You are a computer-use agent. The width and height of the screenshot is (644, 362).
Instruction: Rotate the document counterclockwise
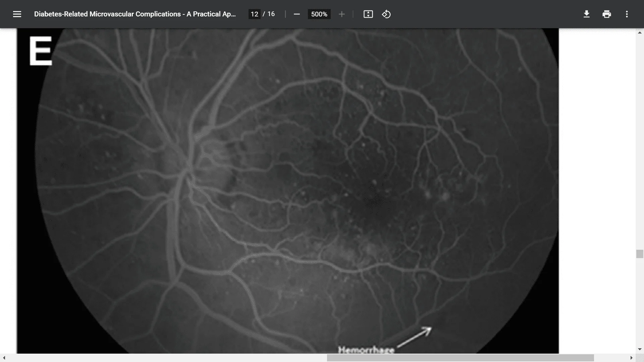coord(386,14)
